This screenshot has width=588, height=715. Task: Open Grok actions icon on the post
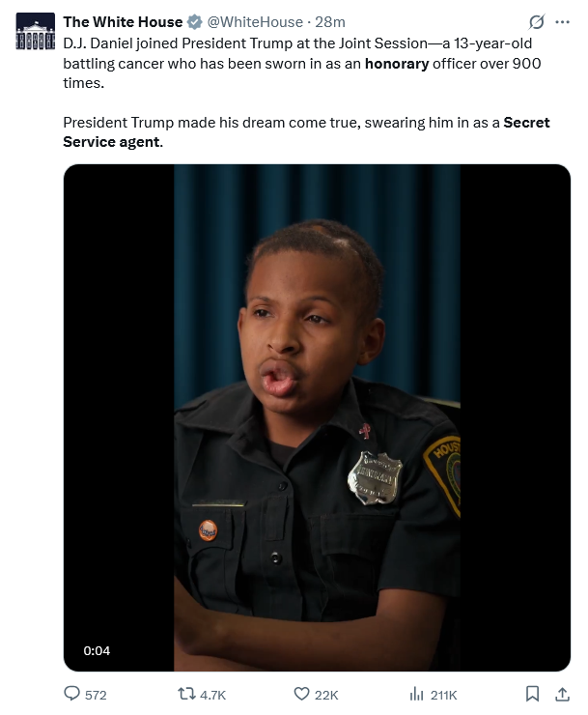click(536, 22)
